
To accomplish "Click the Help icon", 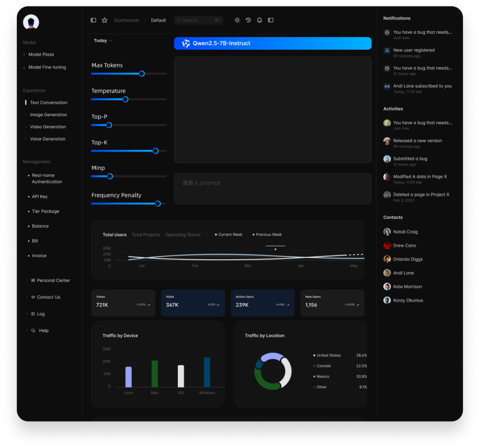I will point(33,330).
